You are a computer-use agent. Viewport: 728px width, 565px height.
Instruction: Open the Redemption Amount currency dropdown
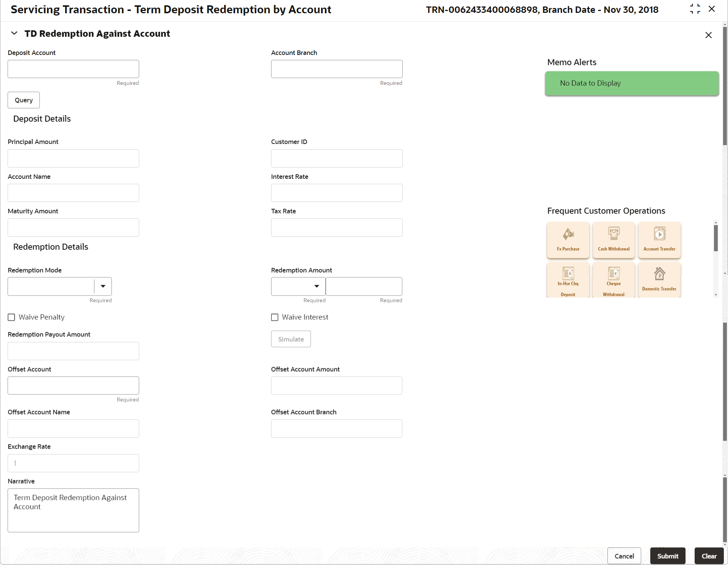(x=316, y=286)
